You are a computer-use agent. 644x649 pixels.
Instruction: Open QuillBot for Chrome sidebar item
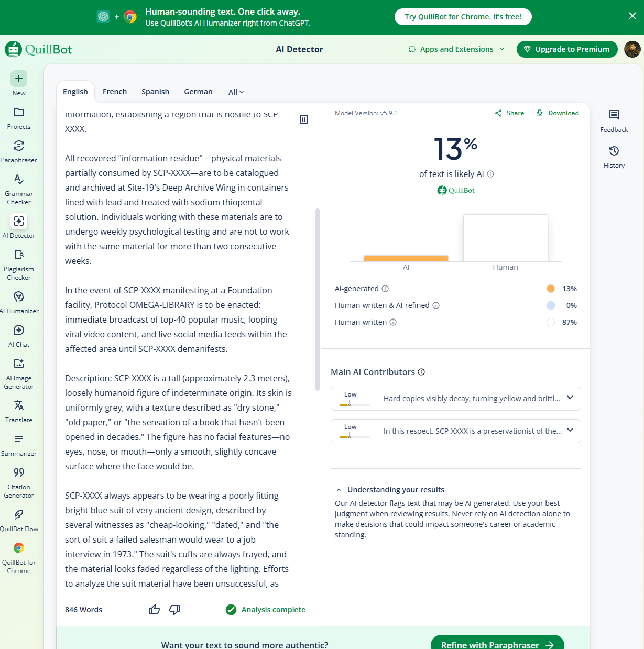point(19,557)
